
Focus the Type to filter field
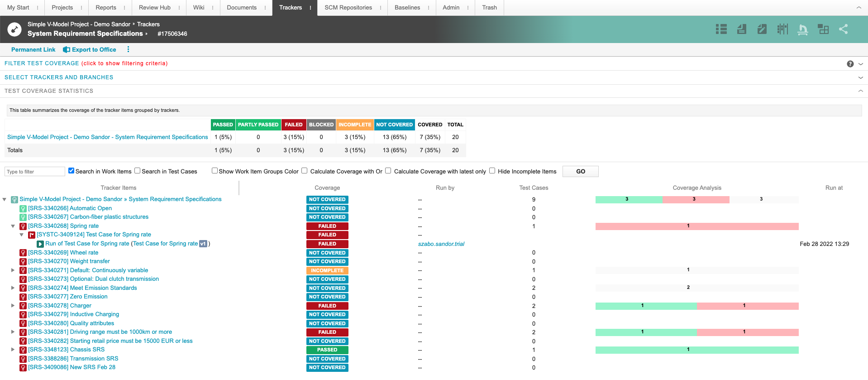[35, 172]
